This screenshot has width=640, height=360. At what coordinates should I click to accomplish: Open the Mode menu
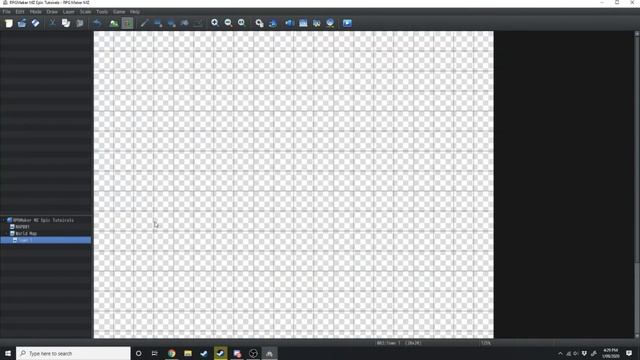[36, 12]
